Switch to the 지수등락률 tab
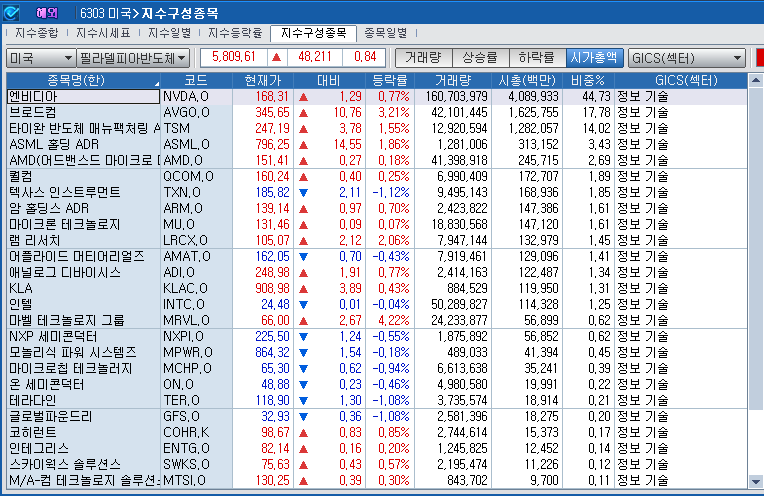The width and height of the screenshot is (764, 496). tap(235, 33)
